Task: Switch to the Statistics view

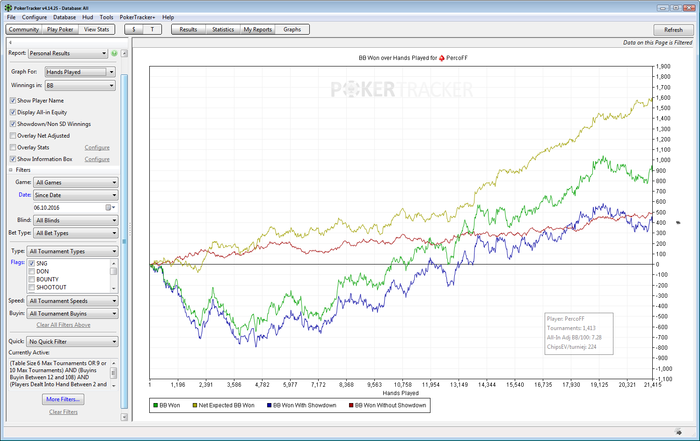Action: coord(223,29)
